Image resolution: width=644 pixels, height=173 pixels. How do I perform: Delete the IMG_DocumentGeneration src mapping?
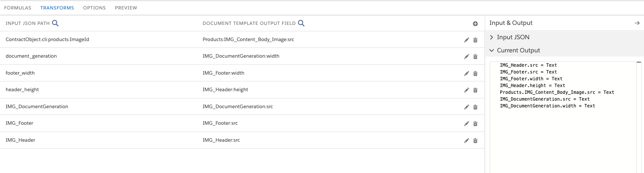tap(475, 107)
